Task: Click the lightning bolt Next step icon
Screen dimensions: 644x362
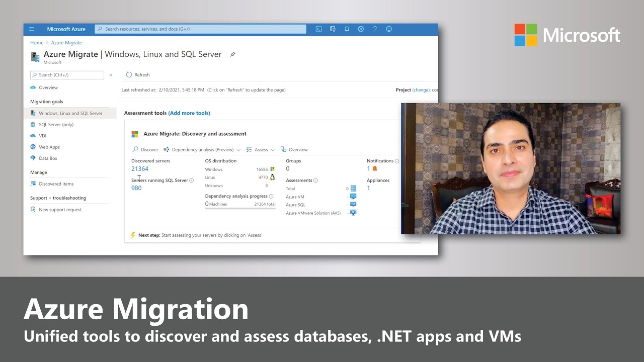Action: 133,235
